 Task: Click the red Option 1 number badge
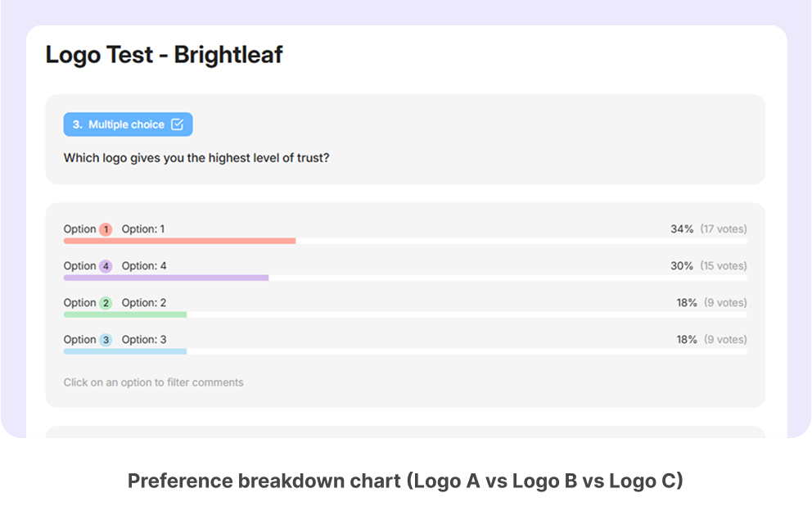[106, 229]
